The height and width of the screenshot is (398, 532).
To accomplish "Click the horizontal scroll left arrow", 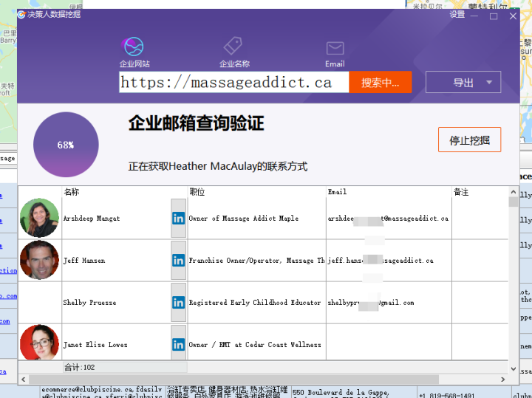I will pos(24,380).
